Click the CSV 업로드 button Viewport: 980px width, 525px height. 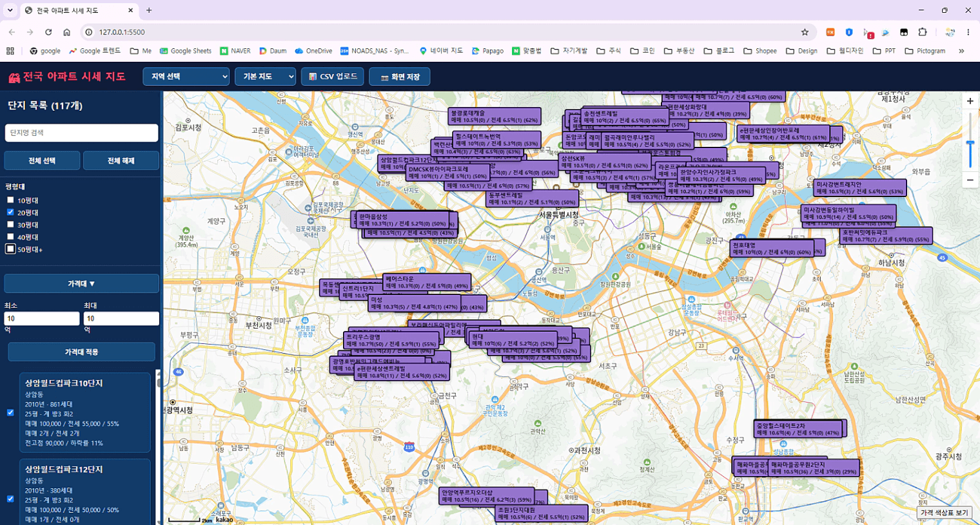333,77
